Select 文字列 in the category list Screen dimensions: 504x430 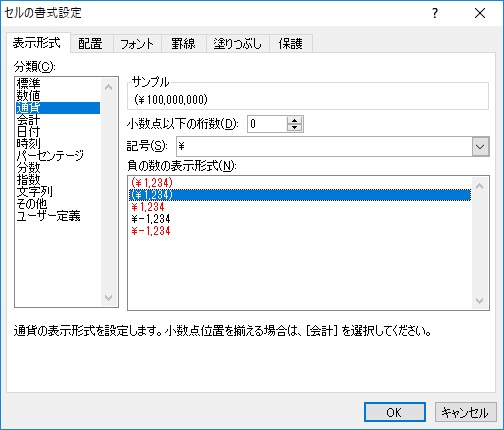[58, 192]
